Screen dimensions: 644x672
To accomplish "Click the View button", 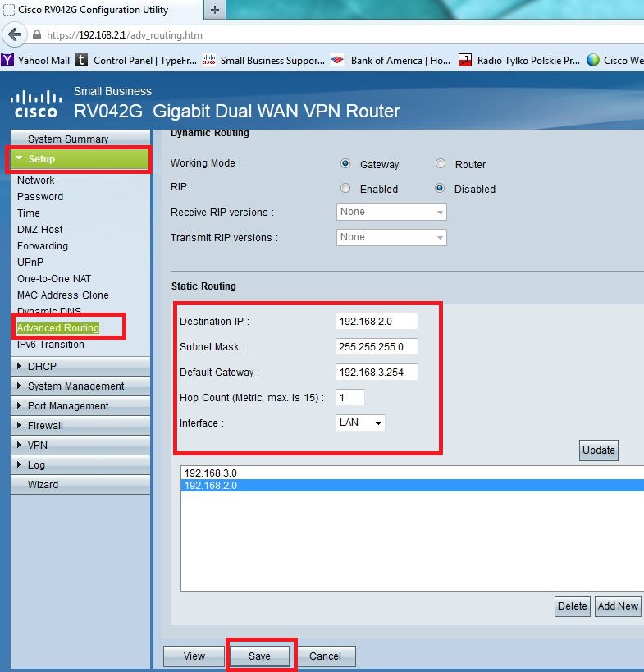I will [x=194, y=656].
